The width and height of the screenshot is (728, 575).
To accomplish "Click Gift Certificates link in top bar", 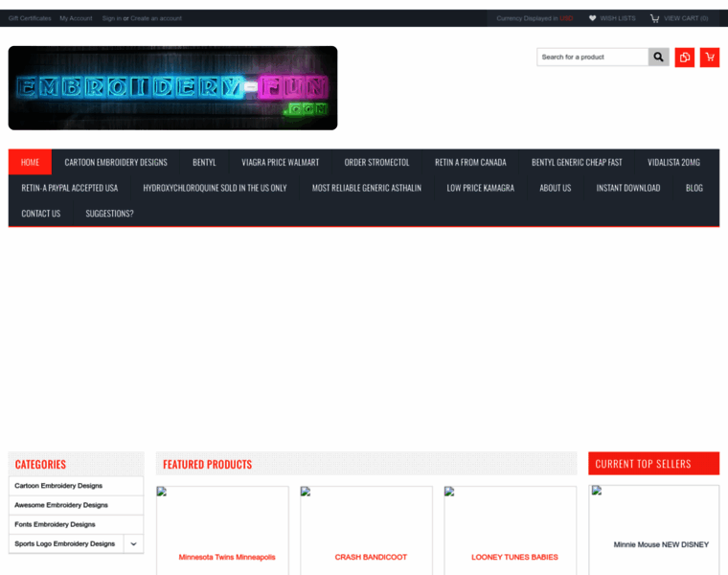I will click(30, 18).
